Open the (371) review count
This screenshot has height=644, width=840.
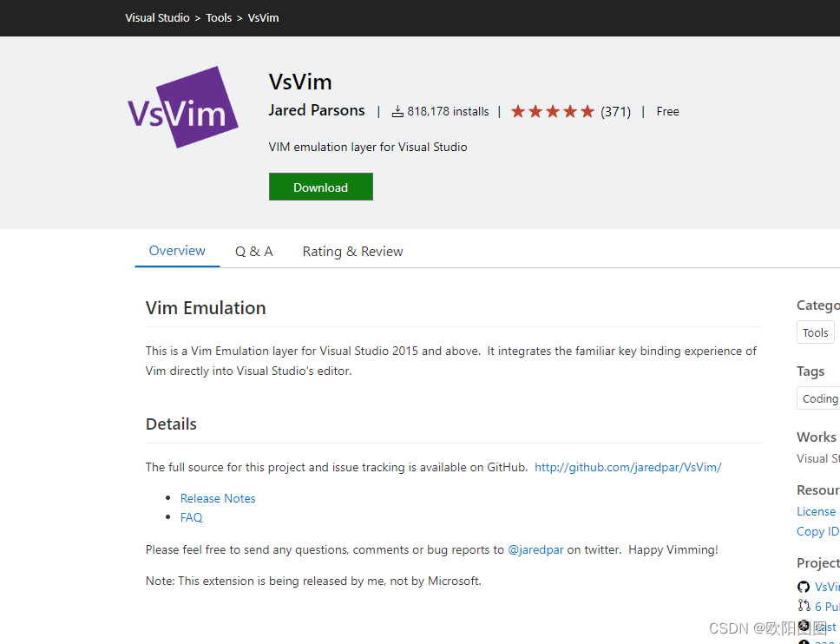tap(615, 111)
